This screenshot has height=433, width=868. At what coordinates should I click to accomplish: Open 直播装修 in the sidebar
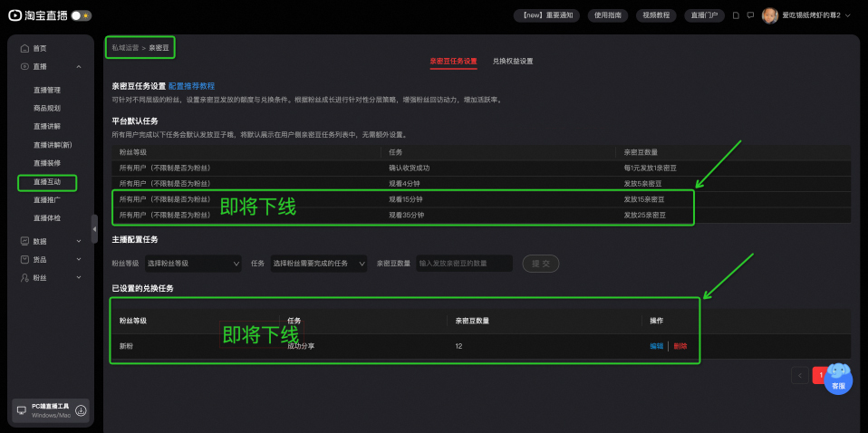(x=47, y=163)
